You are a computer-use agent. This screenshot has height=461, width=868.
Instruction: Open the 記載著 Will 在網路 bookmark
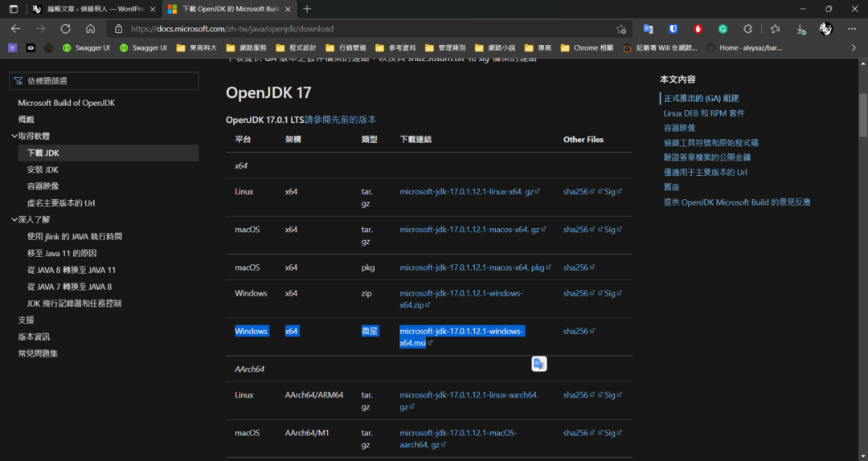tap(660, 48)
